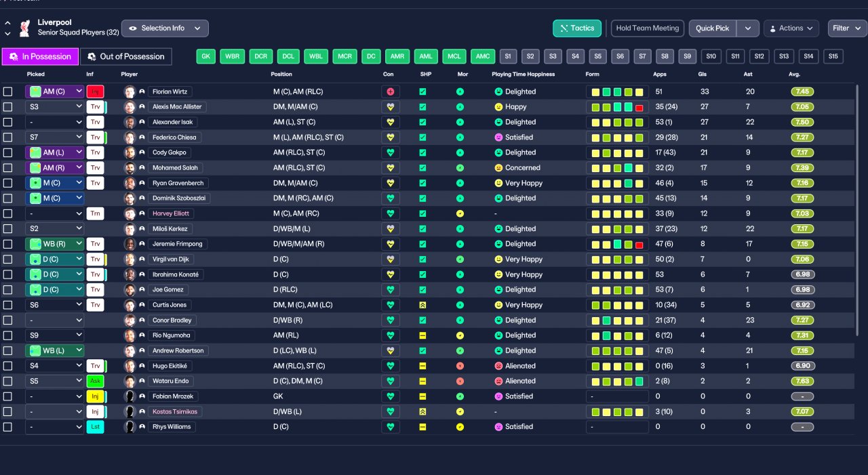Image resolution: width=868 pixels, height=475 pixels.
Task: Click Wataru Endo's green Ask badge
Action: [x=95, y=381]
